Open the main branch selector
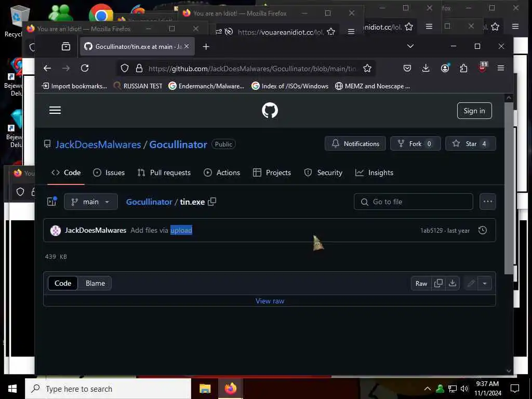532x399 pixels. pyautogui.click(x=90, y=202)
